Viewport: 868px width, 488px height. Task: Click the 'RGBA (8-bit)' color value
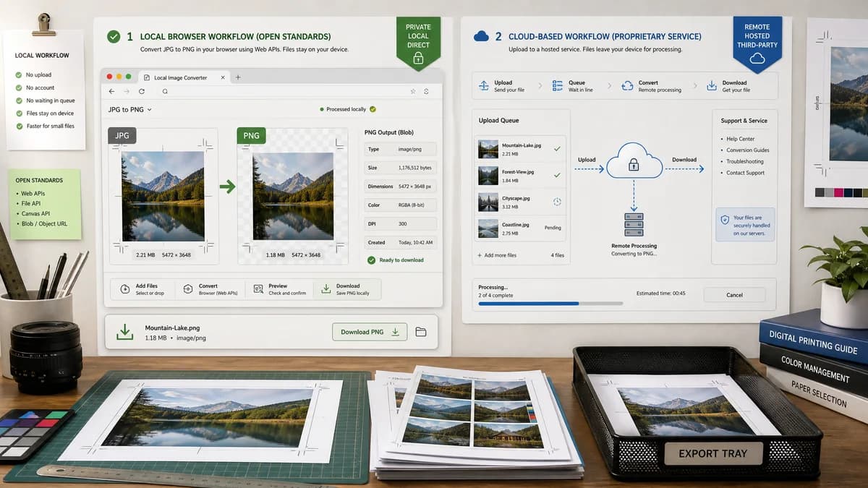click(x=412, y=205)
